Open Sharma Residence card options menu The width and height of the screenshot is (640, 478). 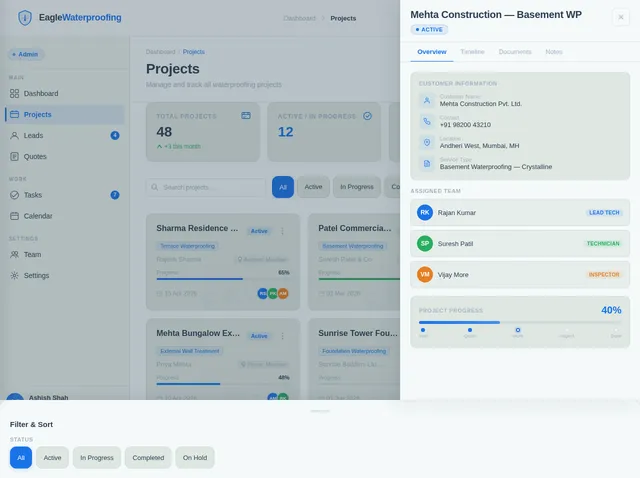(282, 231)
